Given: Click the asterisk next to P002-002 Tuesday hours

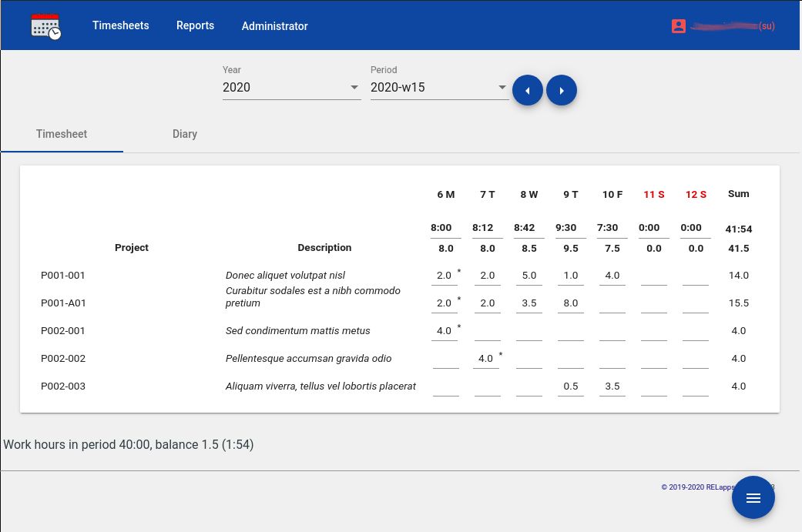Looking at the screenshot, I should tap(499, 353).
